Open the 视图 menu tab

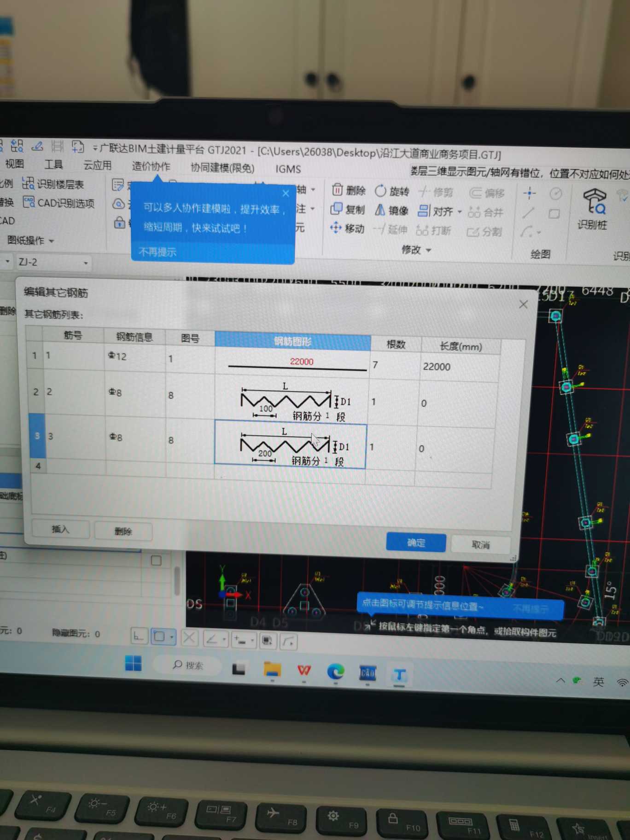point(14,163)
